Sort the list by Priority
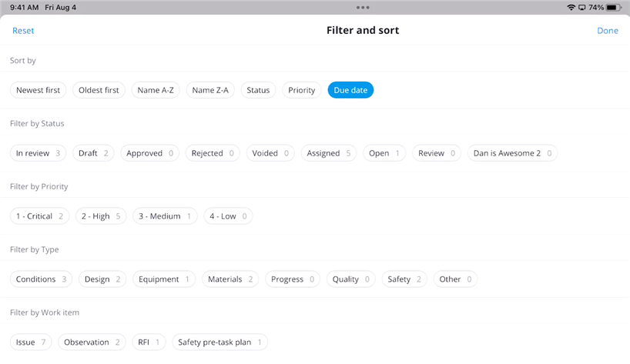Screen dimensions: 630x364 pos(302,90)
